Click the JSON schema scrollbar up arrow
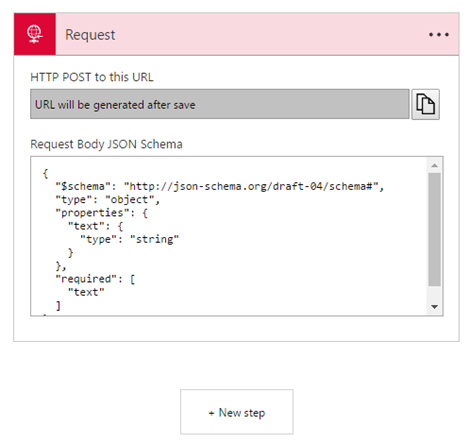The image size is (469, 443). (434, 165)
